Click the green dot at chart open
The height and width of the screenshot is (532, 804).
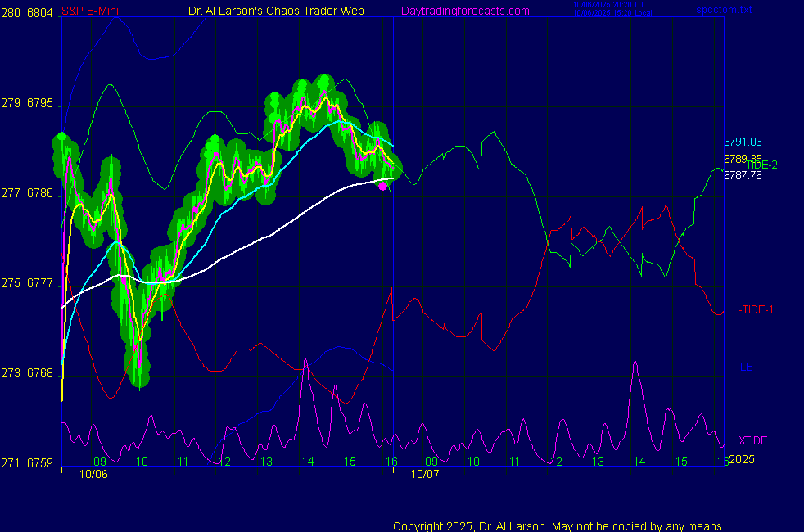61,138
